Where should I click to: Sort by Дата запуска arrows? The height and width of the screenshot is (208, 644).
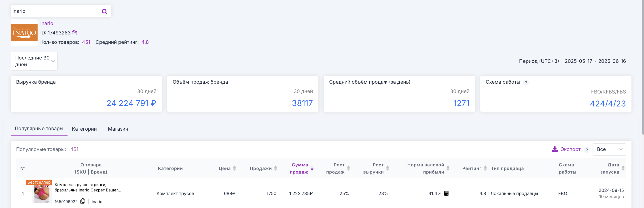click(x=623, y=168)
